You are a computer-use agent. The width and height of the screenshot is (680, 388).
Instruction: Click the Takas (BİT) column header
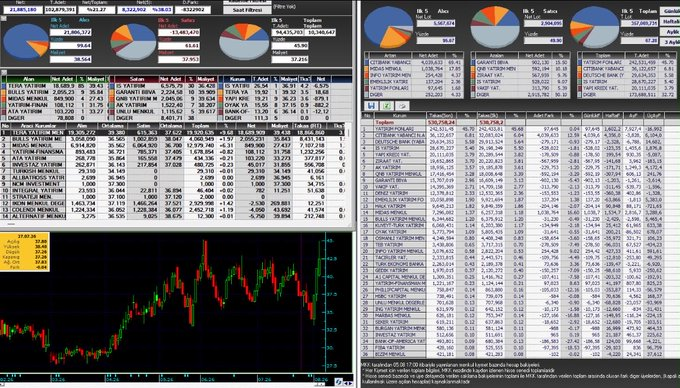click(x=310, y=126)
